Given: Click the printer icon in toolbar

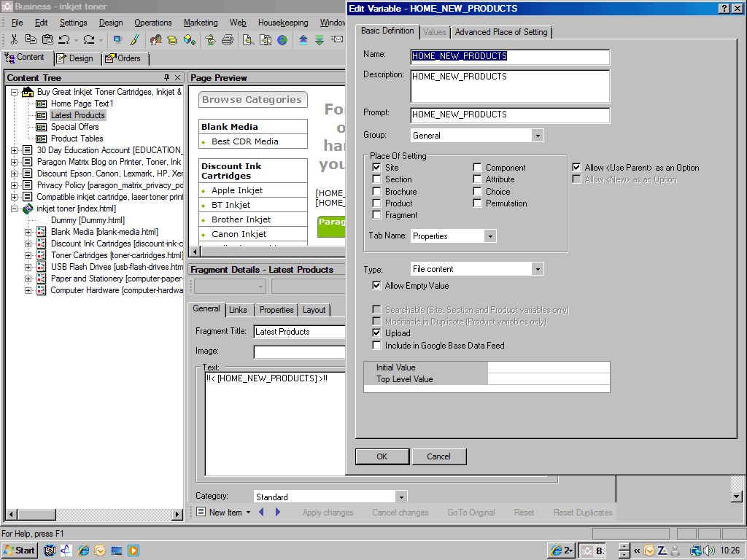Looking at the screenshot, I should click(x=228, y=39).
